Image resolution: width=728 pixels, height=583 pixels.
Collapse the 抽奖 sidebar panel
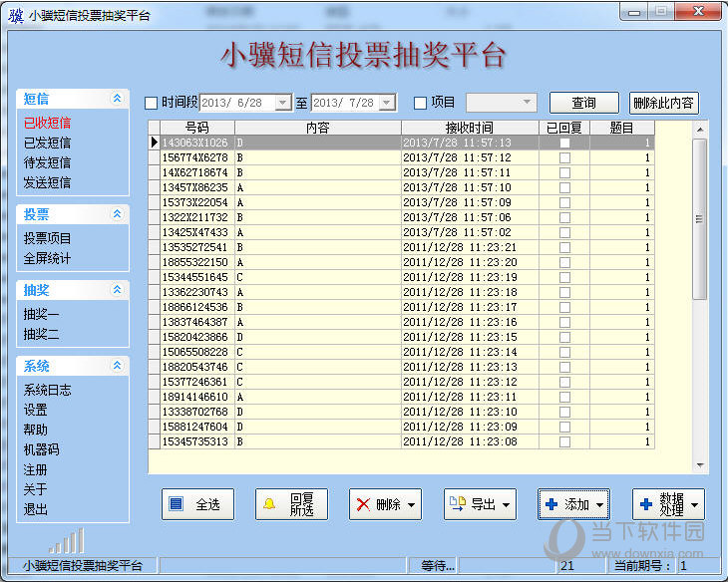tap(117, 289)
